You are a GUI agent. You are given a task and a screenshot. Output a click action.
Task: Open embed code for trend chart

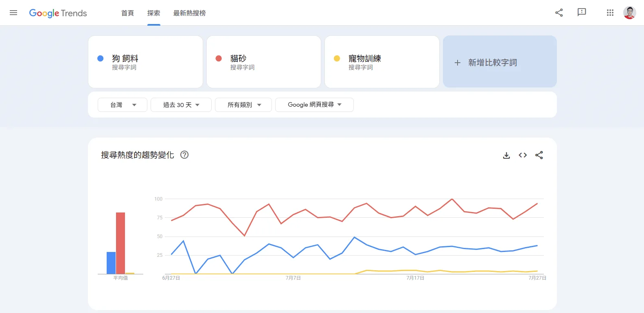(x=523, y=155)
